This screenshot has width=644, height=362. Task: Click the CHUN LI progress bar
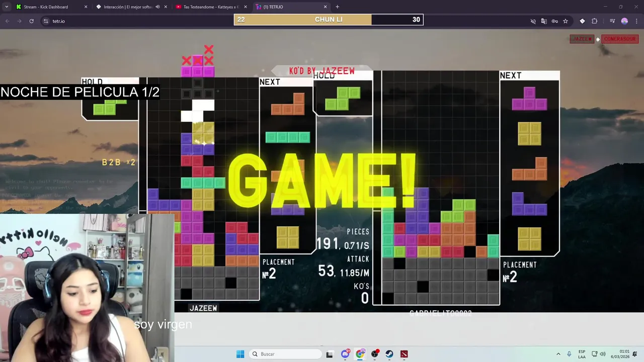pos(329,20)
